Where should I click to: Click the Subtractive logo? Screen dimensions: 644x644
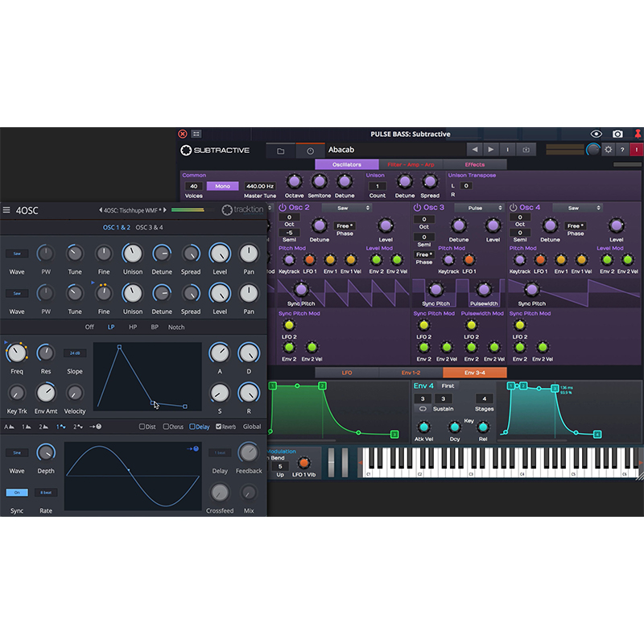tap(215, 151)
